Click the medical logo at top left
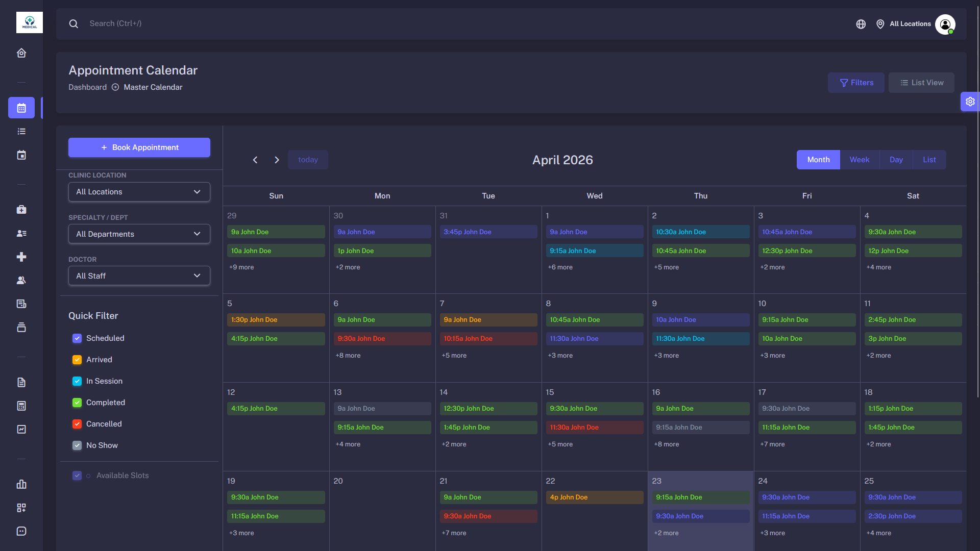 coord(30,22)
